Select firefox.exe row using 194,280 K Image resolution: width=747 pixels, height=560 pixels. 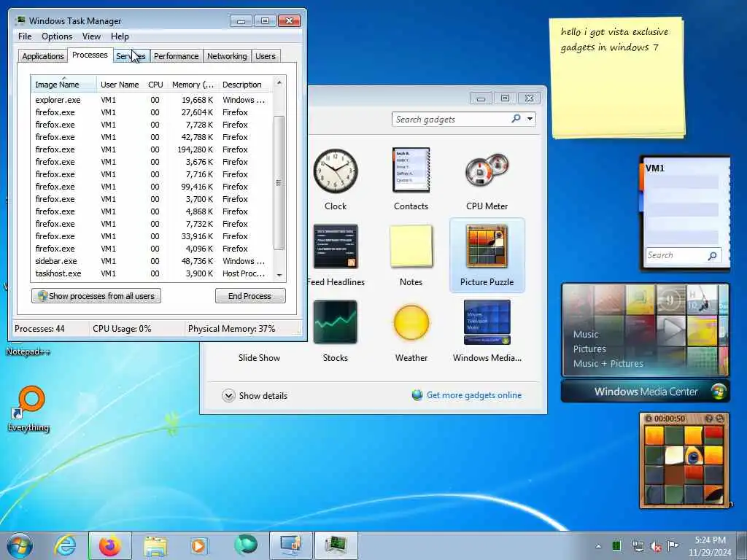[152, 149]
